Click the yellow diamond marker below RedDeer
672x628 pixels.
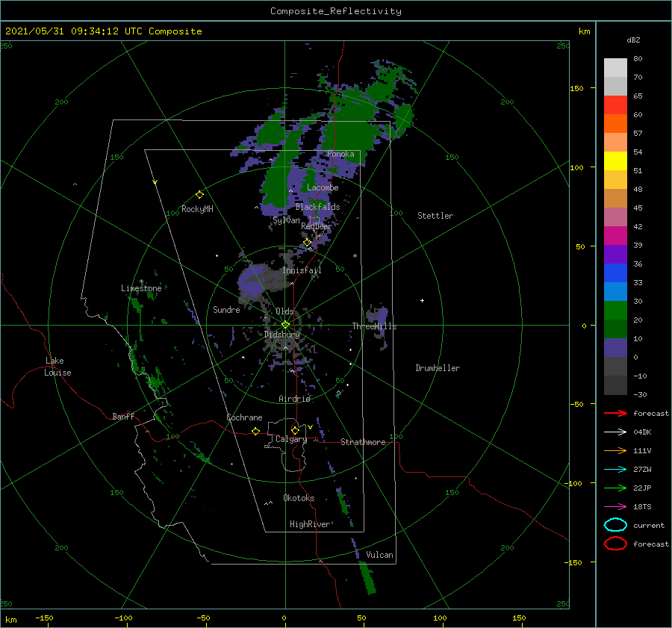(308, 243)
